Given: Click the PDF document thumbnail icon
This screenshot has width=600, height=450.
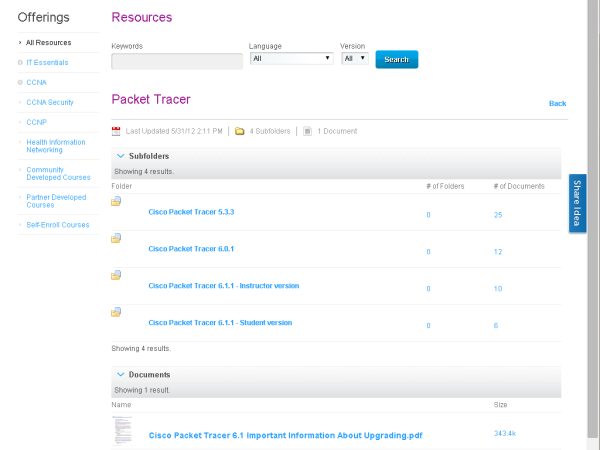Looking at the screenshot, I should pos(122,432).
